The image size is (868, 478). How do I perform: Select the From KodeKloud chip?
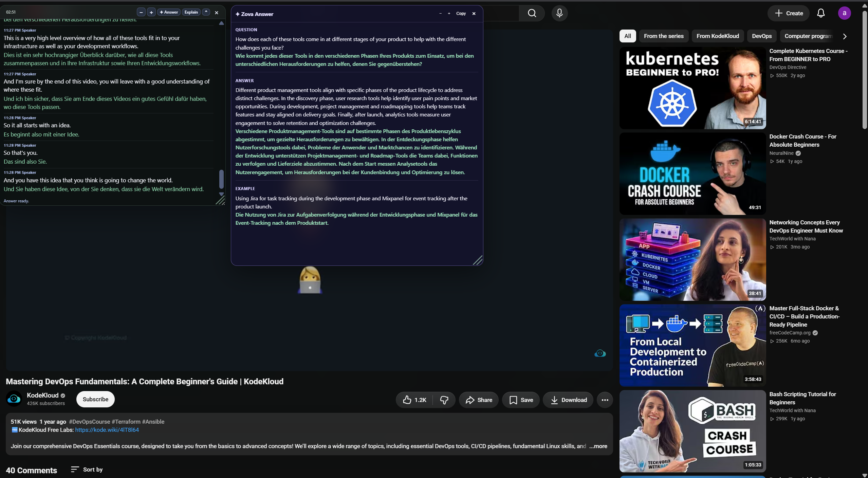pyautogui.click(x=718, y=36)
